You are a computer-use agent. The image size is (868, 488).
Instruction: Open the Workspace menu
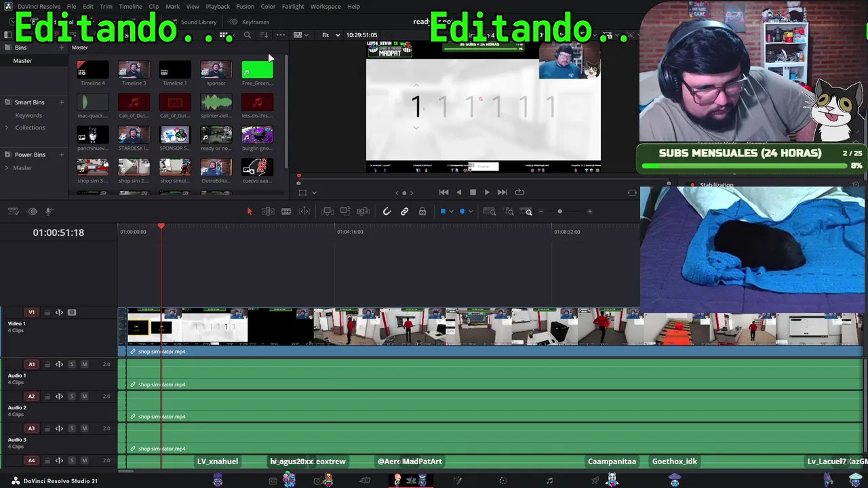click(325, 7)
